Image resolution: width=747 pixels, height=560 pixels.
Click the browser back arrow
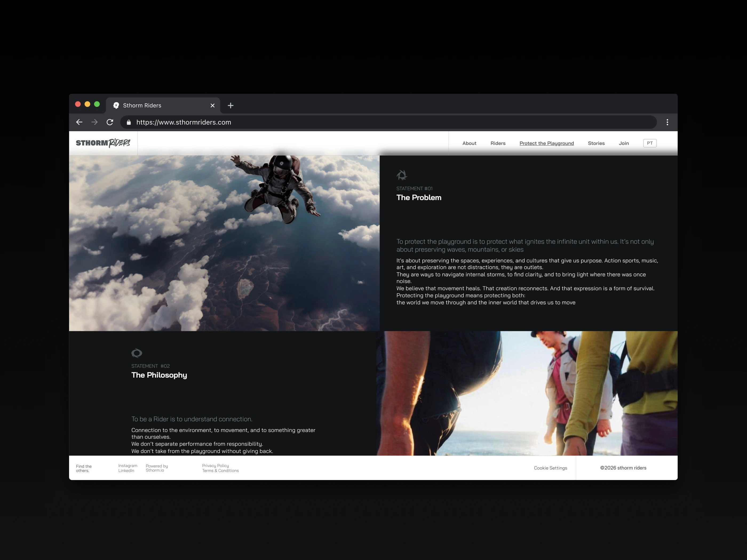click(x=79, y=122)
